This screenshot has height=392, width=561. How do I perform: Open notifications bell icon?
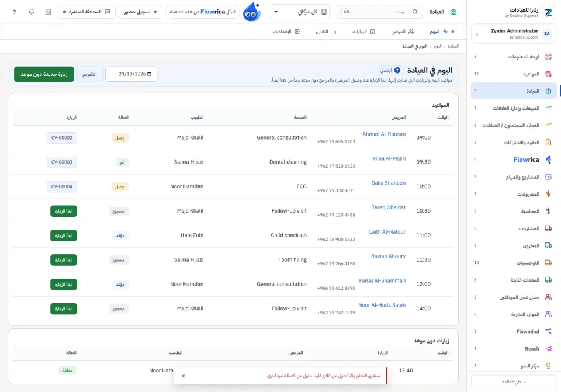click(32, 12)
